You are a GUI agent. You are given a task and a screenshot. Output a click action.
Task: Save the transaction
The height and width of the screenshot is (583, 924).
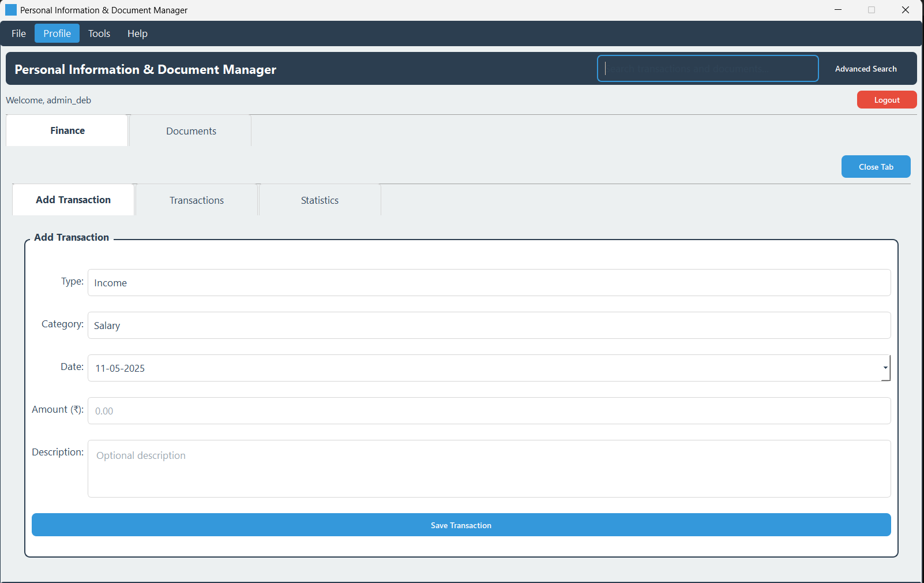click(x=461, y=525)
